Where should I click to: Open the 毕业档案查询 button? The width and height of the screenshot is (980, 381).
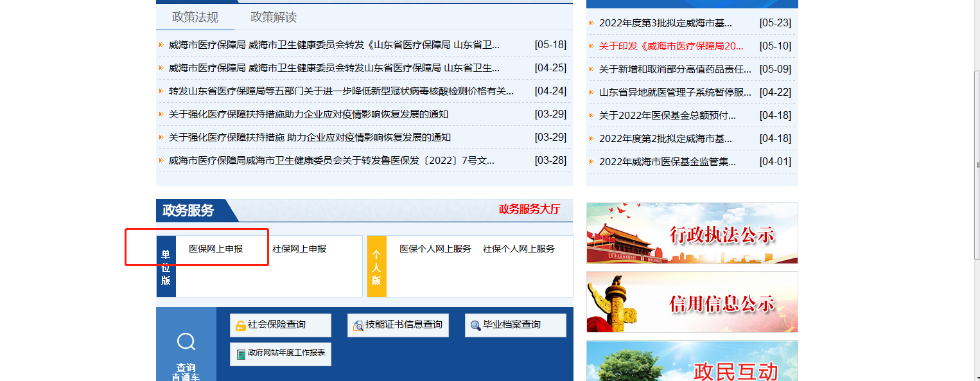tap(516, 325)
